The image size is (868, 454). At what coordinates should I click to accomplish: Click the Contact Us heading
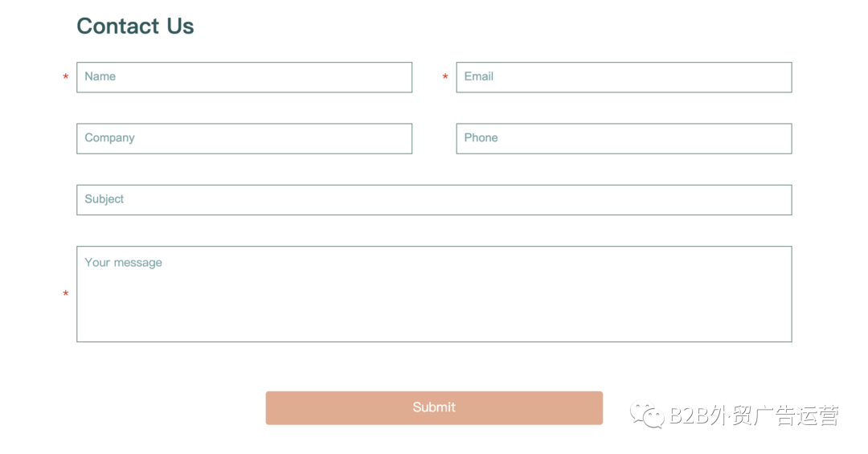135,26
